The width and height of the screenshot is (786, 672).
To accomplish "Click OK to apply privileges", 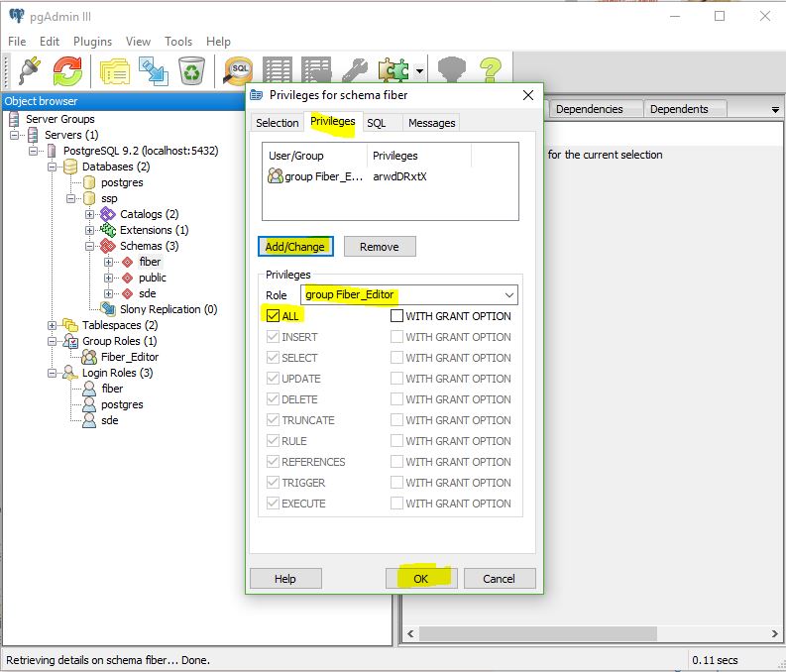I will coord(421,579).
